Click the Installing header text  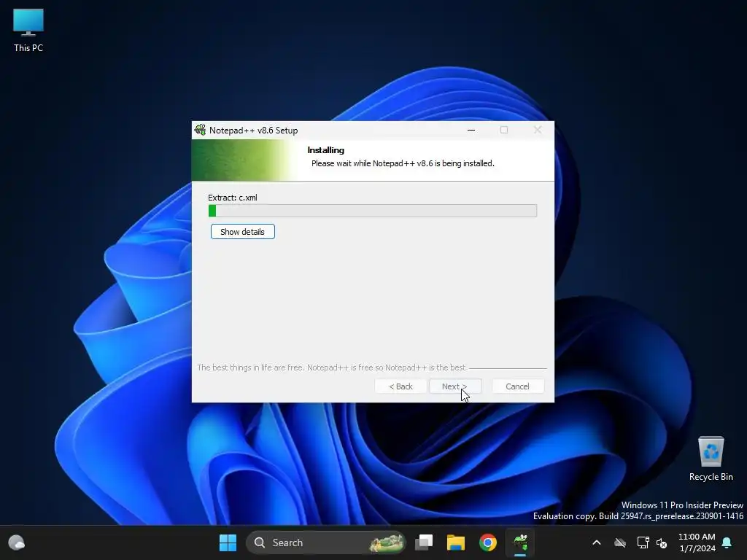point(326,150)
